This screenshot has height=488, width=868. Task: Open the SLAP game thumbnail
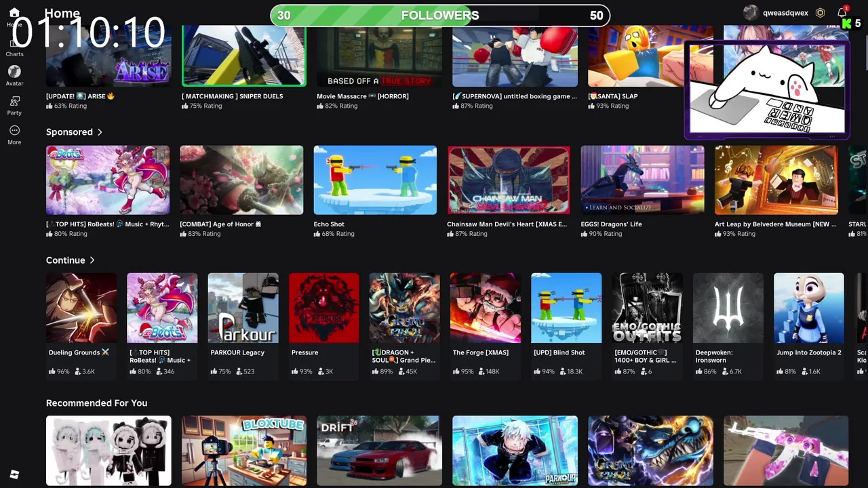tap(636, 56)
